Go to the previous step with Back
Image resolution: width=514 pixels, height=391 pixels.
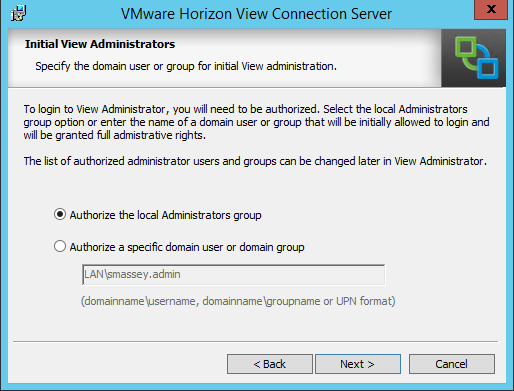(x=270, y=364)
